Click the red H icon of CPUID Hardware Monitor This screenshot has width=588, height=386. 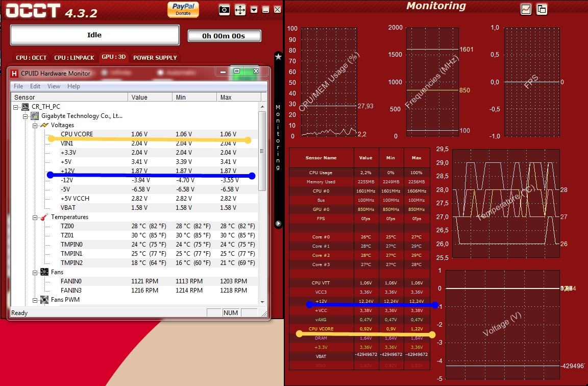click(x=14, y=74)
